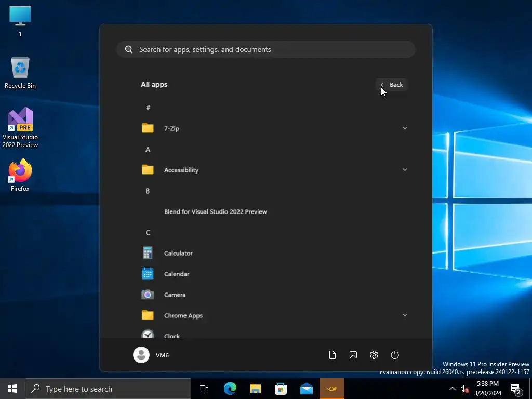Open Task View on the taskbar
The height and width of the screenshot is (399, 532).
pyautogui.click(x=204, y=389)
